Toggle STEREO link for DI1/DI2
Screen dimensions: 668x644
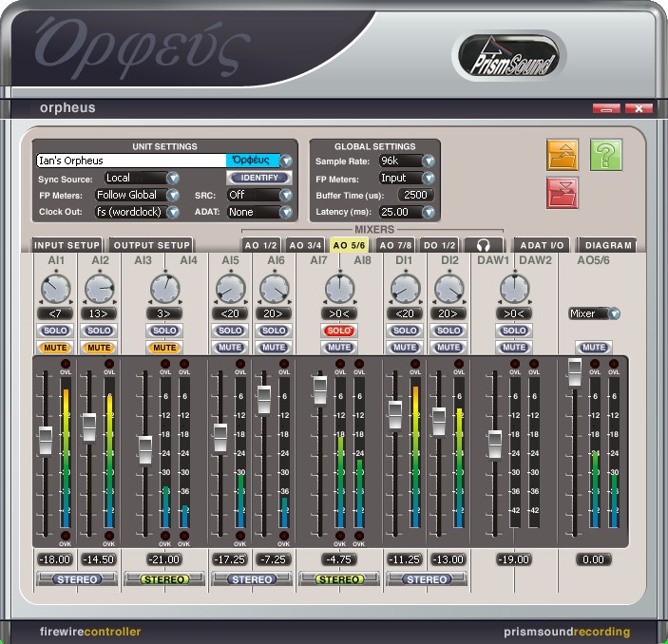click(427, 579)
